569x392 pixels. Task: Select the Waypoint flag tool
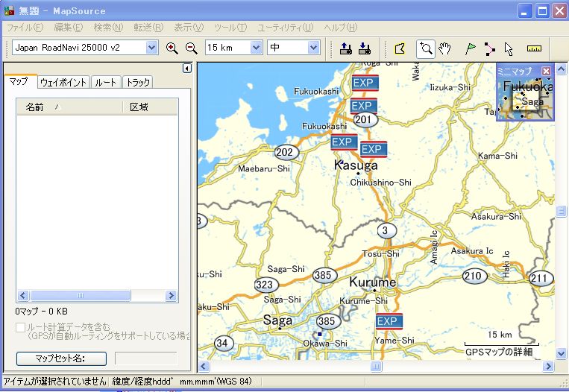(470, 48)
